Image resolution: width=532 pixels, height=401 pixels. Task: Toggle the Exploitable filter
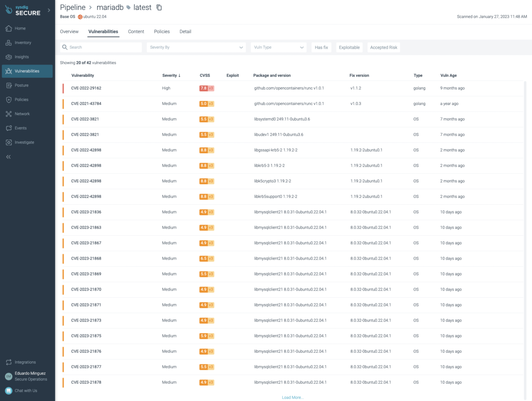pos(349,47)
